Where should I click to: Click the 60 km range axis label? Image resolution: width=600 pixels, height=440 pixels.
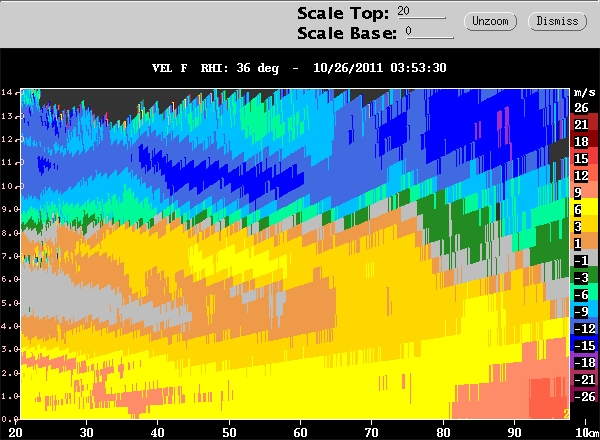(x=300, y=433)
